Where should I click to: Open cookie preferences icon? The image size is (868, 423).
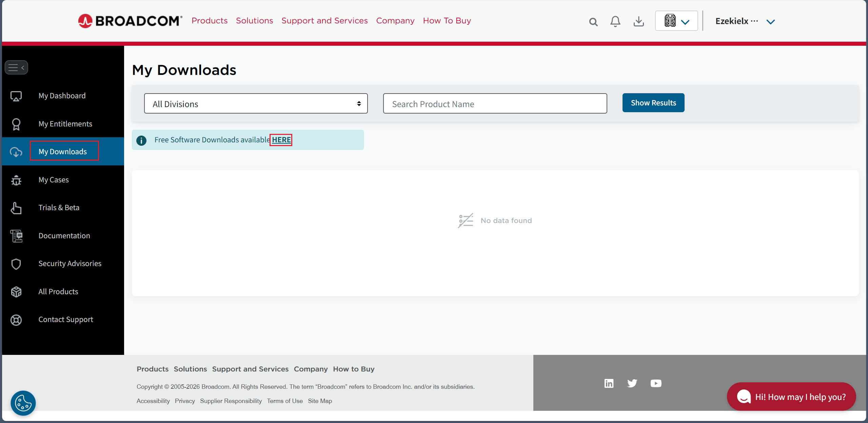point(23,403)
